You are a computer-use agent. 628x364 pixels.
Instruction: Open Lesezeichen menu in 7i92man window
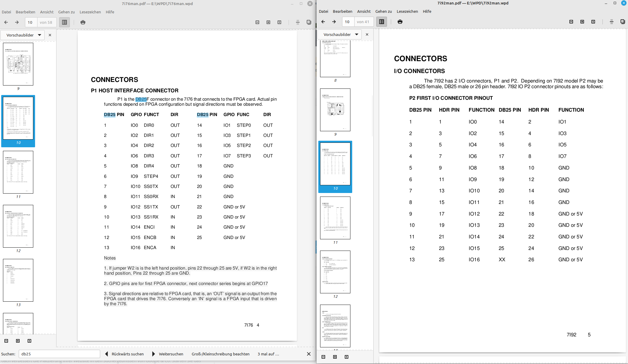(x=407, y=11)
